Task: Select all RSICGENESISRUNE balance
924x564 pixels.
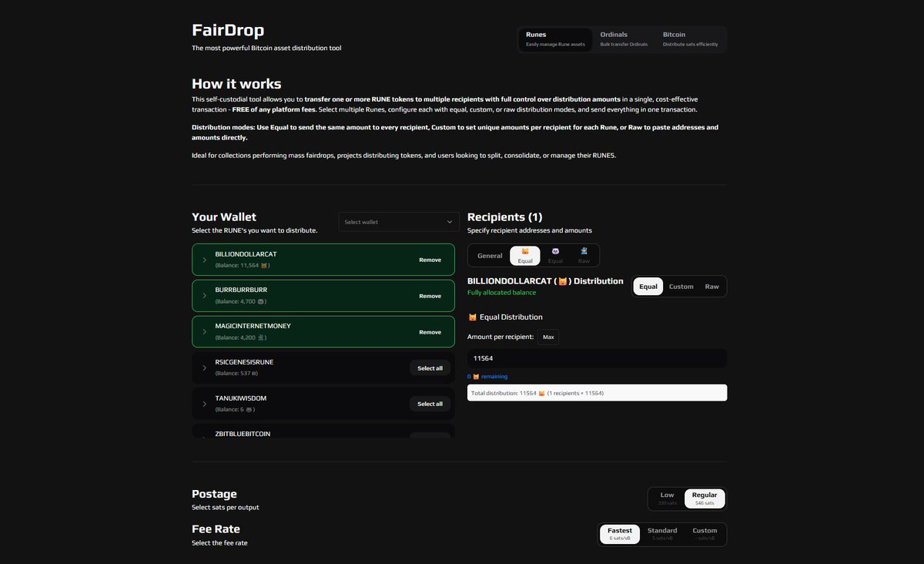Action: (x=430, y=368)
